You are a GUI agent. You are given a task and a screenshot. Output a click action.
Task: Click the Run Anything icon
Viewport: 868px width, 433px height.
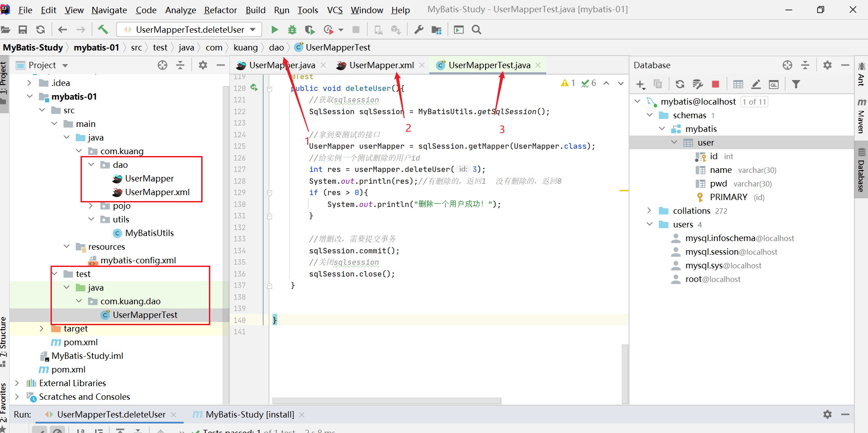click(459, 30)
